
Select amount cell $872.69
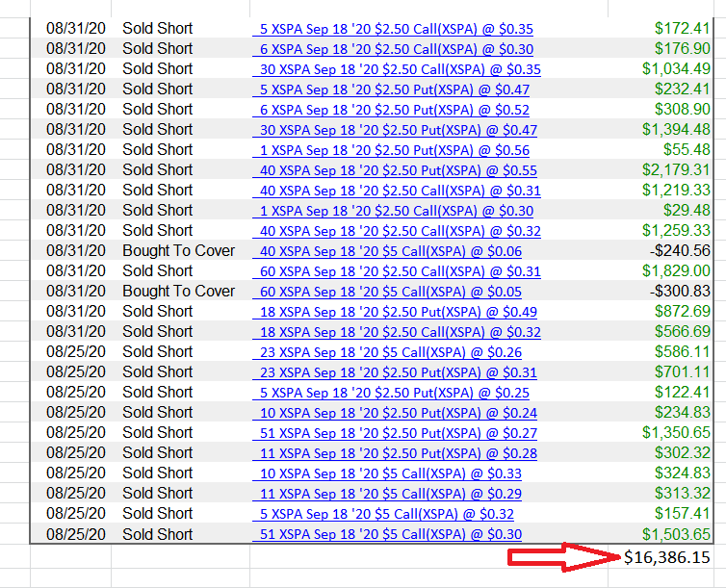(682, 312)
